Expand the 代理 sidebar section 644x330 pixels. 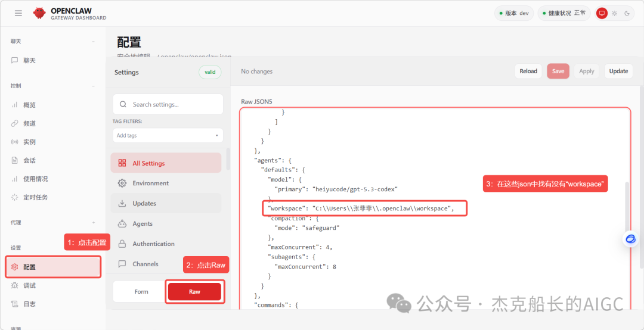pyautogui.click(x=93, y=222)
